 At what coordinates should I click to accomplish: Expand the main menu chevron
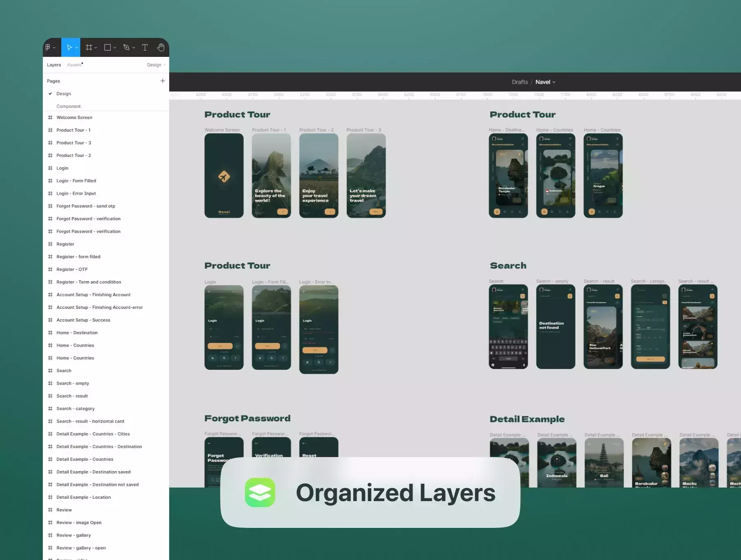[54, 48]
